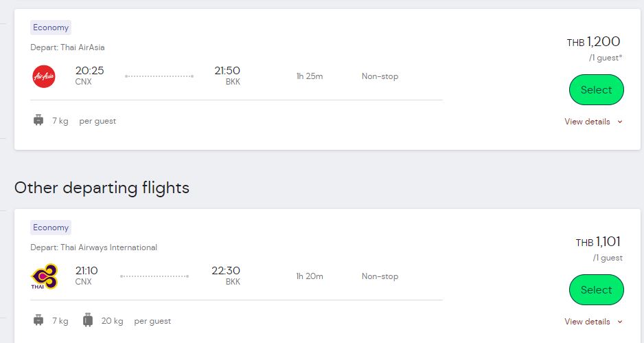Viewport: 644px width, 343px height.
Task: Click the 20 kg checked baggage icon
Action: tap(88, 320)
